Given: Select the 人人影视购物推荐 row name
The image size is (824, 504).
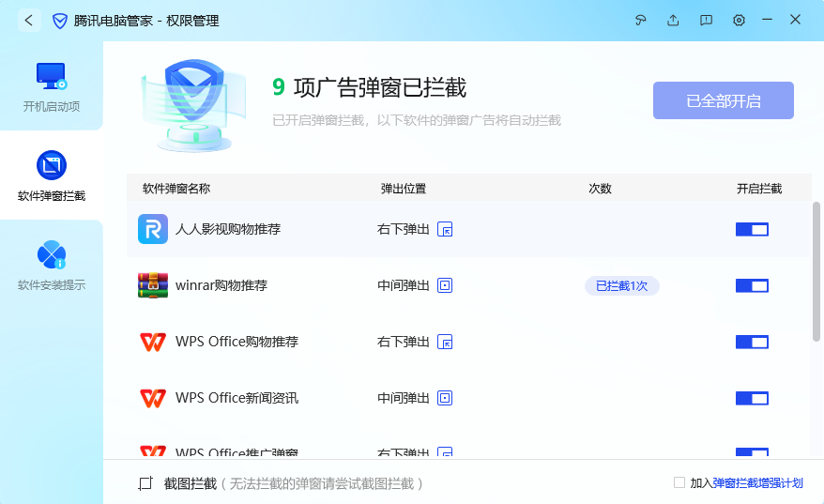Looking at the screenshot, I should pyautogui.click(x=228, y=229).
